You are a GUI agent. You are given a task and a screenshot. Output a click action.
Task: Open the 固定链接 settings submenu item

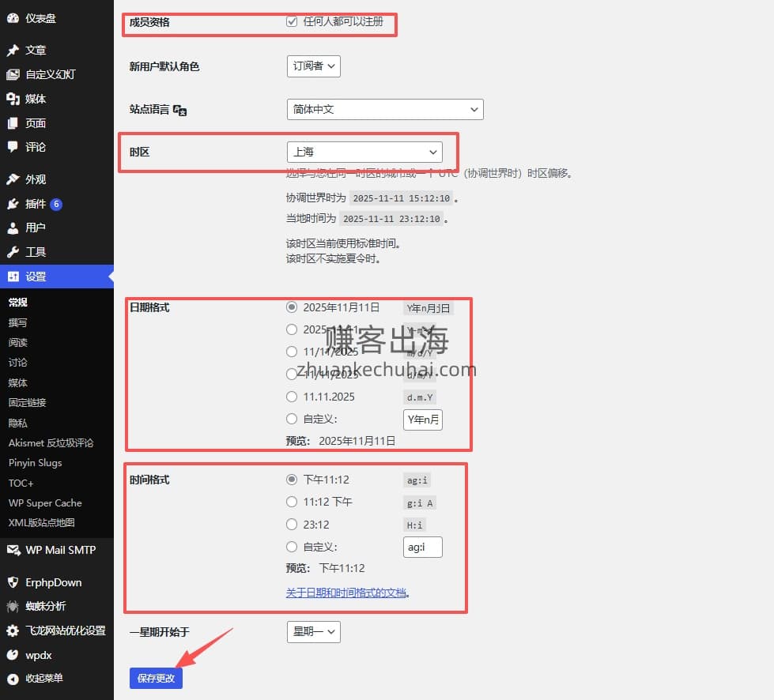pos(27,403)
